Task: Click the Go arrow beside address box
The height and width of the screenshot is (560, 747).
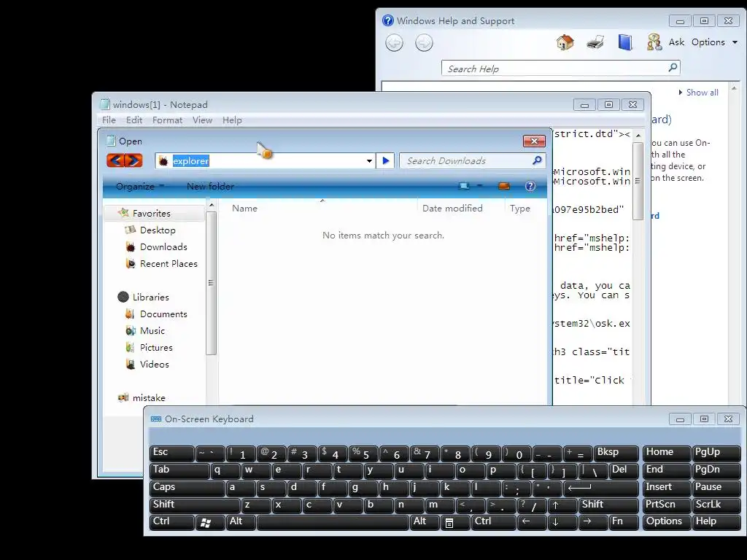Action: 385,161
